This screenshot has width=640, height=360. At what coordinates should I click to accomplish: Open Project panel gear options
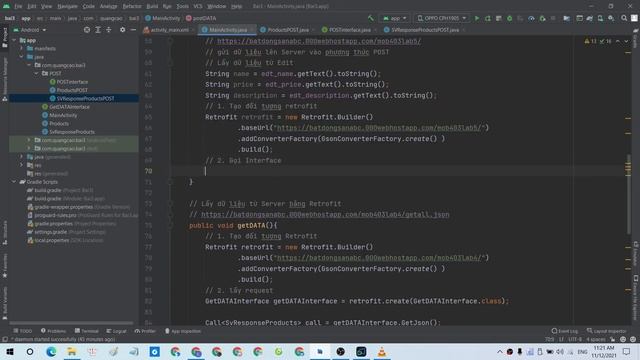(122, 30)
